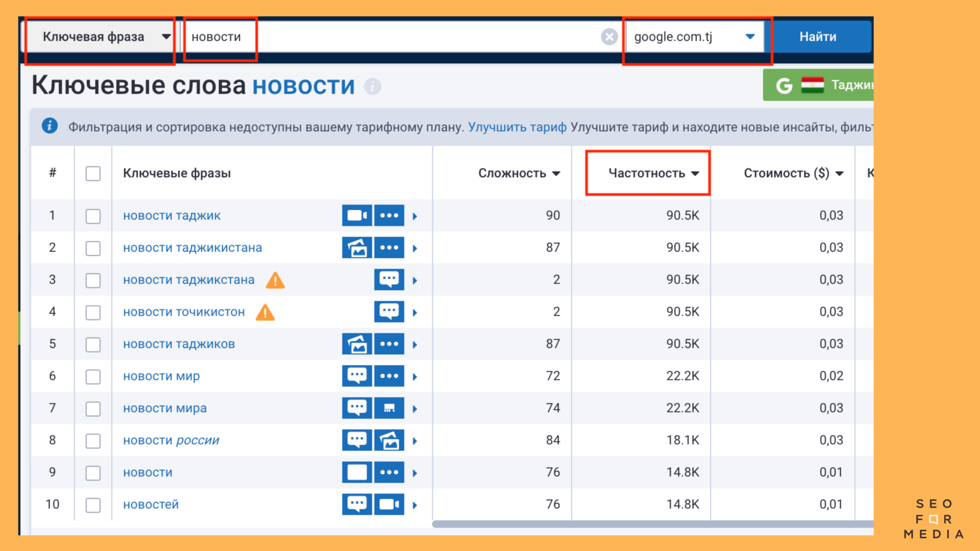The width and height of the screenshot is (980, 551).
Task: Click the speech bubble icon in 'новости таджикстана' row
Action: 389,280
